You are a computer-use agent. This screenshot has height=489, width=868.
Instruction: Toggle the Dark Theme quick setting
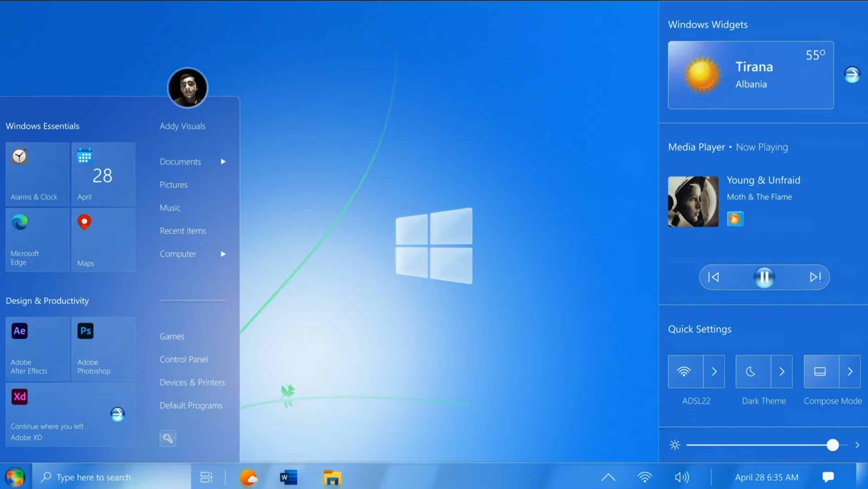tap(753, 372)
